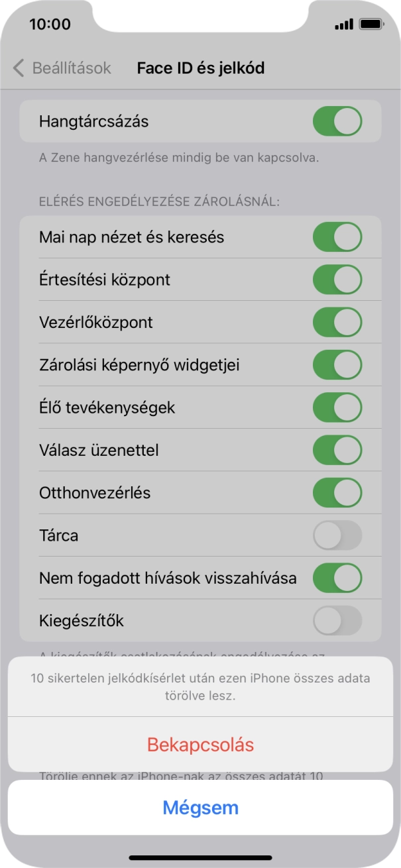Turn off Nem fogadott hívások visszahívása
This screenshot has width=401, height=868.
tap(339, 578)
